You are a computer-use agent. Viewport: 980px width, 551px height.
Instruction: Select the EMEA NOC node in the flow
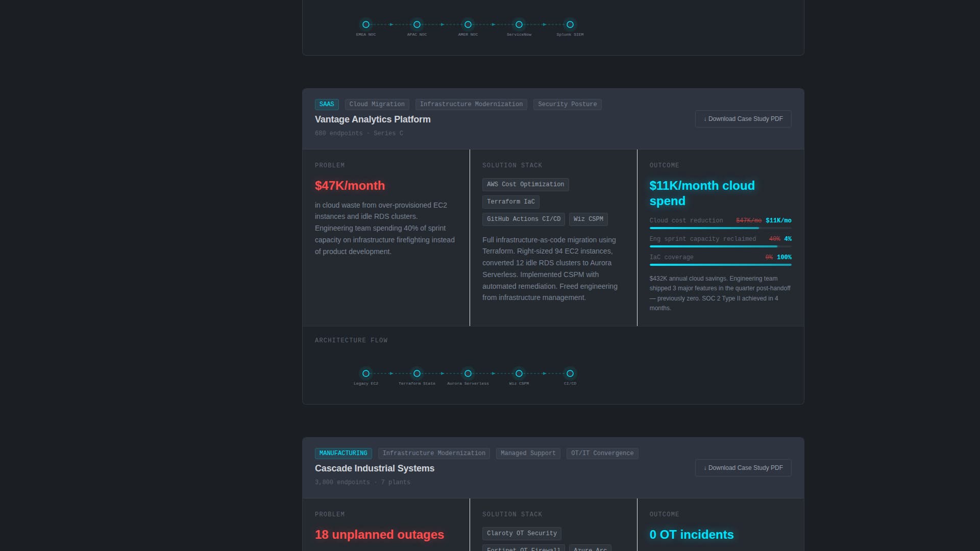[365, 24]
